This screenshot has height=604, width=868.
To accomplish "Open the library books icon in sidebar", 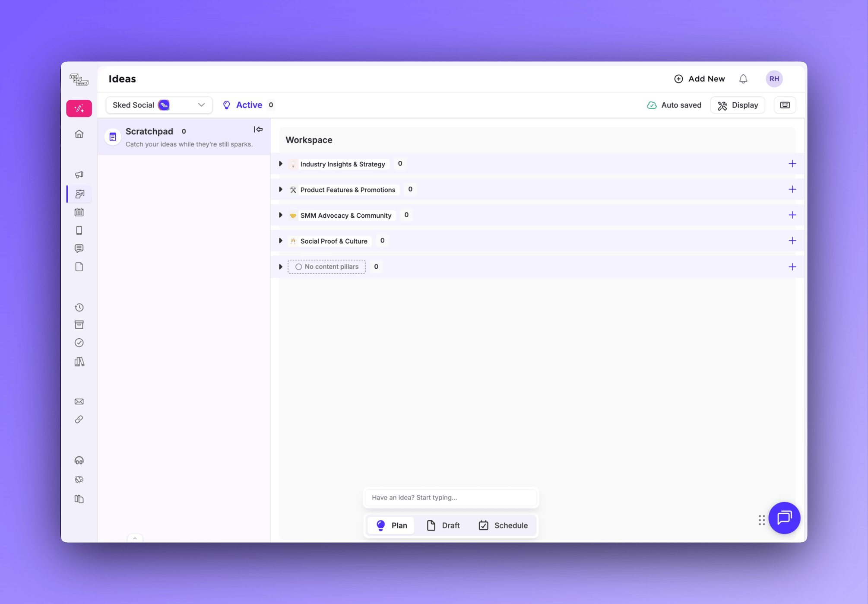I will 79,362.
